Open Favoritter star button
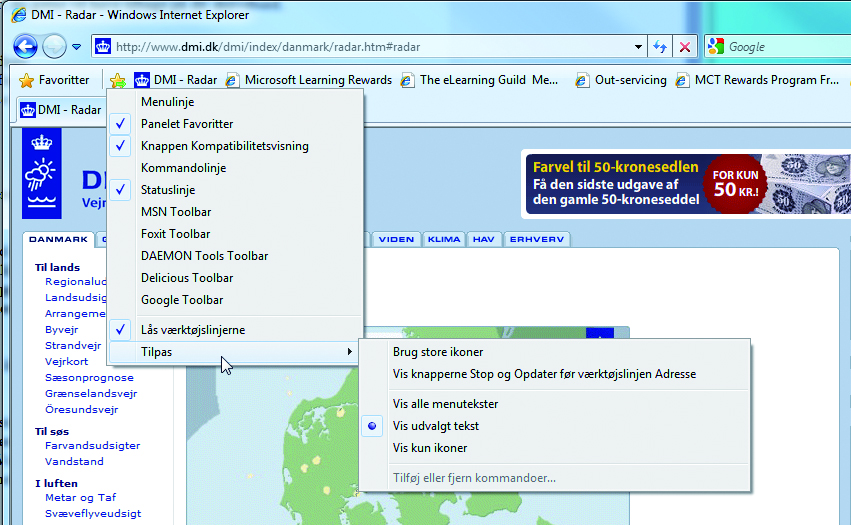This screenshot has height=525, width=851. tap(55, 80)
